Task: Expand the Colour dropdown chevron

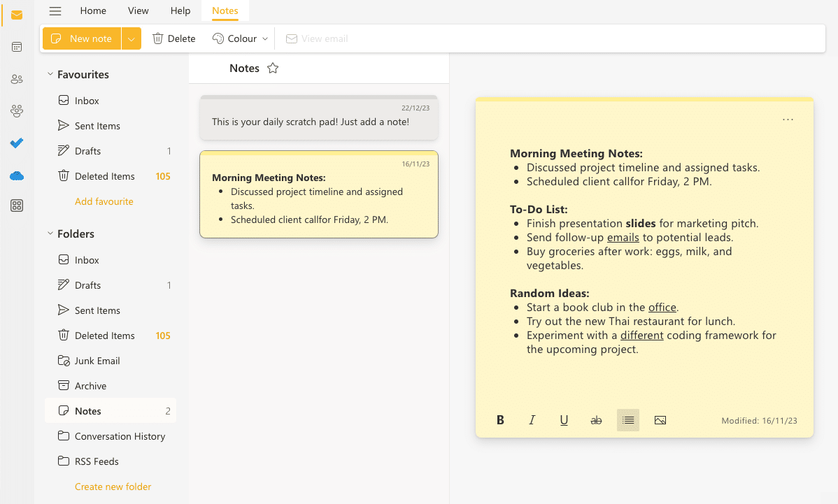Action: 265,39
